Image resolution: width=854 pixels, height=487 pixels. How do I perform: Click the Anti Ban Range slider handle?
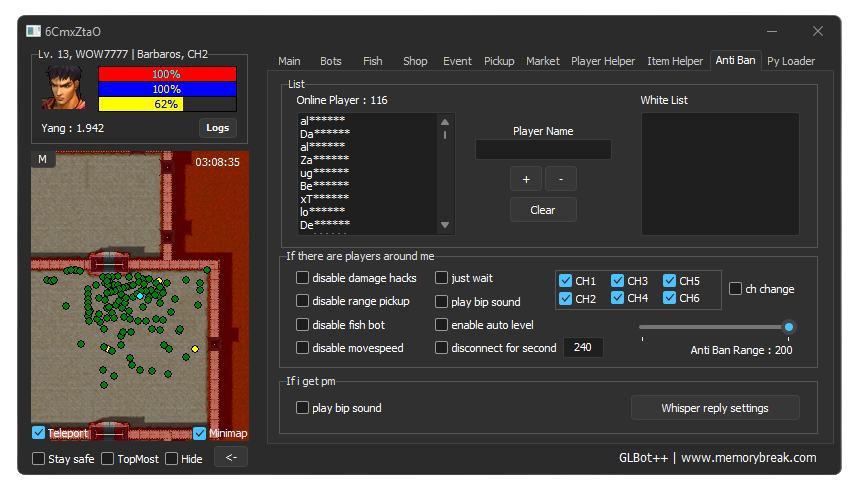[x=789, y=327]
